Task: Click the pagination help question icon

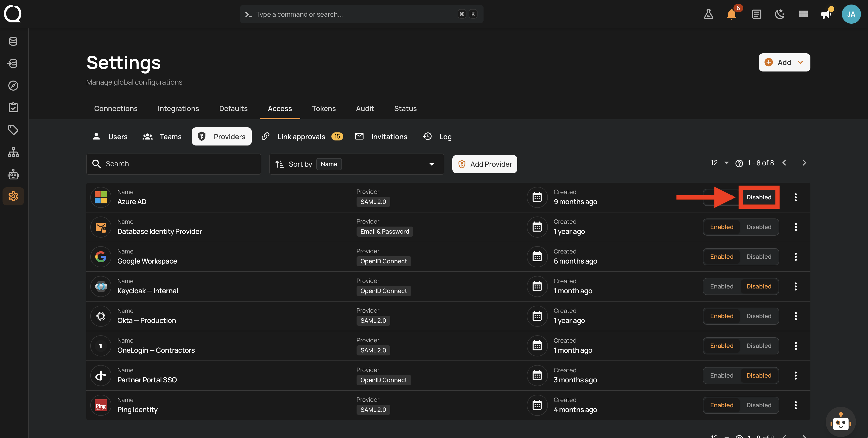Action: [739, 163]
